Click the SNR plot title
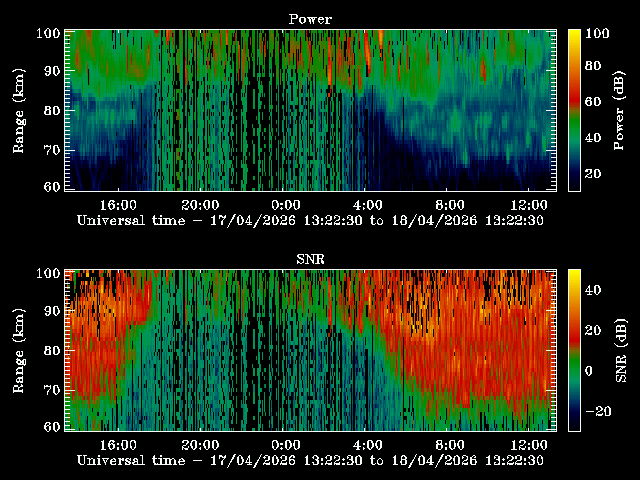This screenshot has width=640, height=480. click(310, 259)
